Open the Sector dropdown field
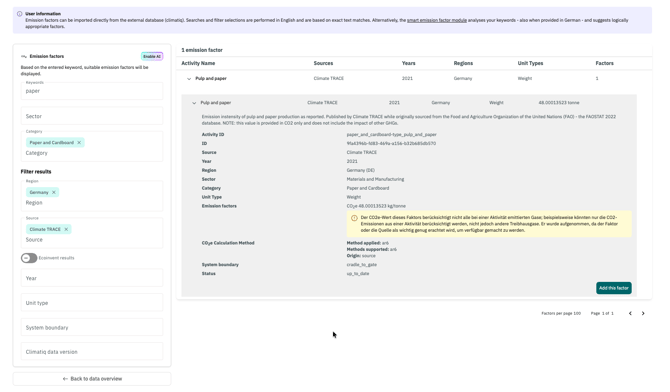This screenshot has width=670, height=392. coord(92,116)
